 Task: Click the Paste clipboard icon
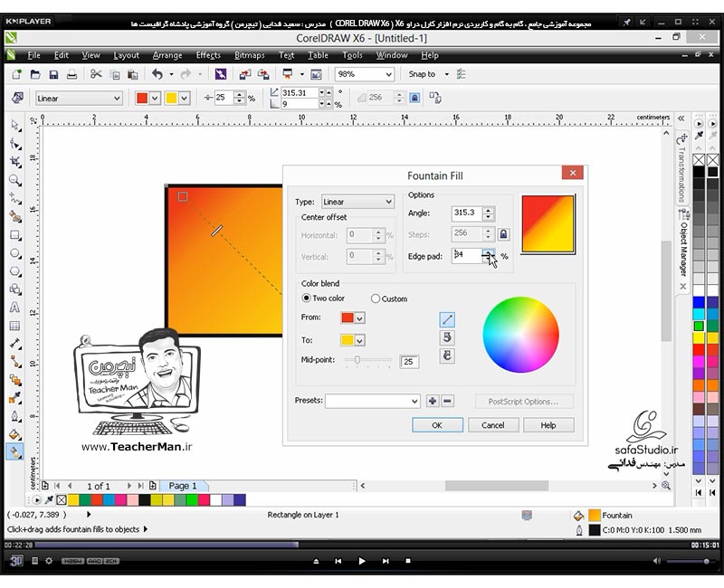click(133, 74)
